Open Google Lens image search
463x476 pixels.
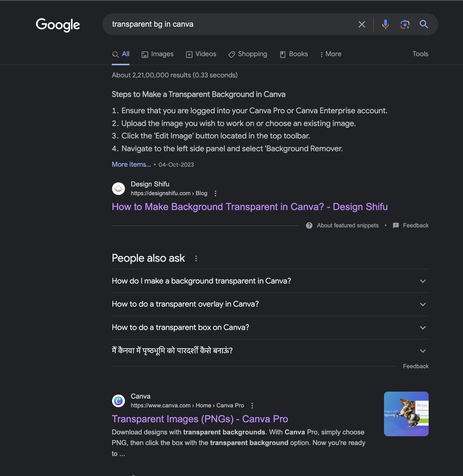point(405,24)
